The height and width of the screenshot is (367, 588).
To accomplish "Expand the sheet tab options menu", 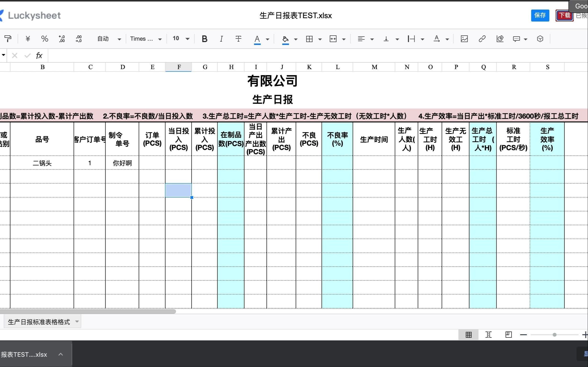I will tap(77, 321).
